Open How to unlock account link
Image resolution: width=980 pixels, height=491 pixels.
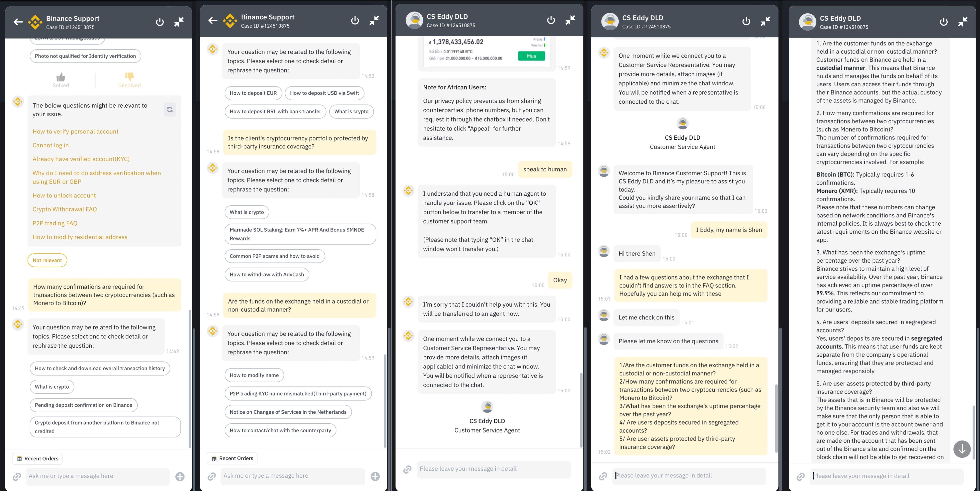coord(64,195)
